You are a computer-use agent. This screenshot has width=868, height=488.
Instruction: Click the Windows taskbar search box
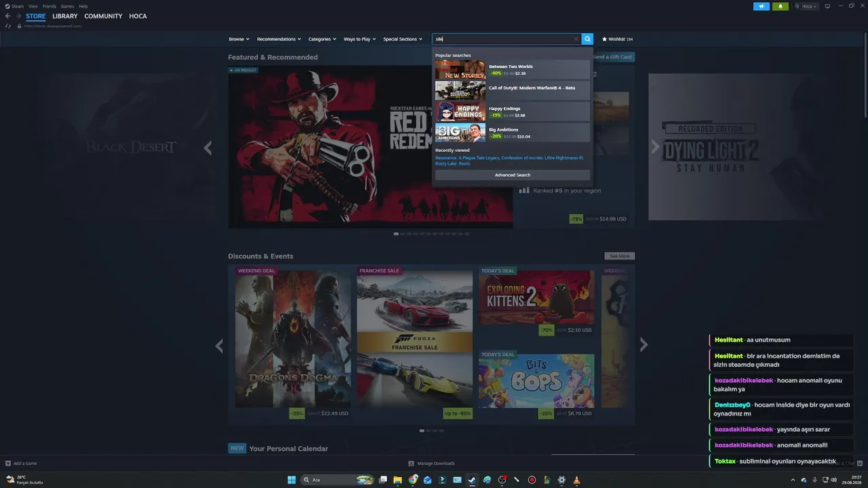point(338,480)
